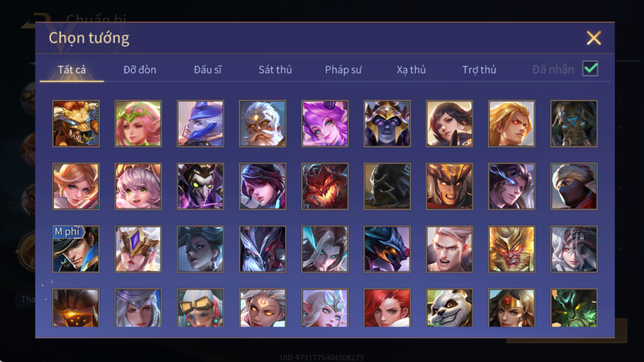
Task: Choose the red demon face hero
Action: click(325, 186)
